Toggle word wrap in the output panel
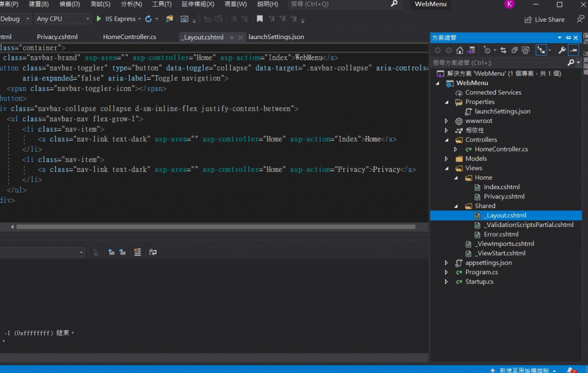 (153, 252)
